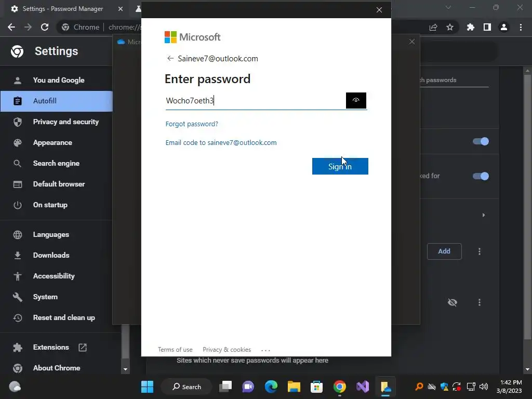Click the taskbar Search box
This screenshot has width=532, height=399.
pos(187,387)
